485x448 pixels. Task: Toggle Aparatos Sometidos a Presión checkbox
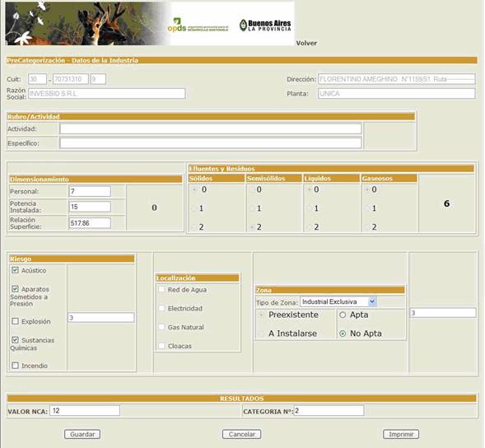[x=15, y=289]
